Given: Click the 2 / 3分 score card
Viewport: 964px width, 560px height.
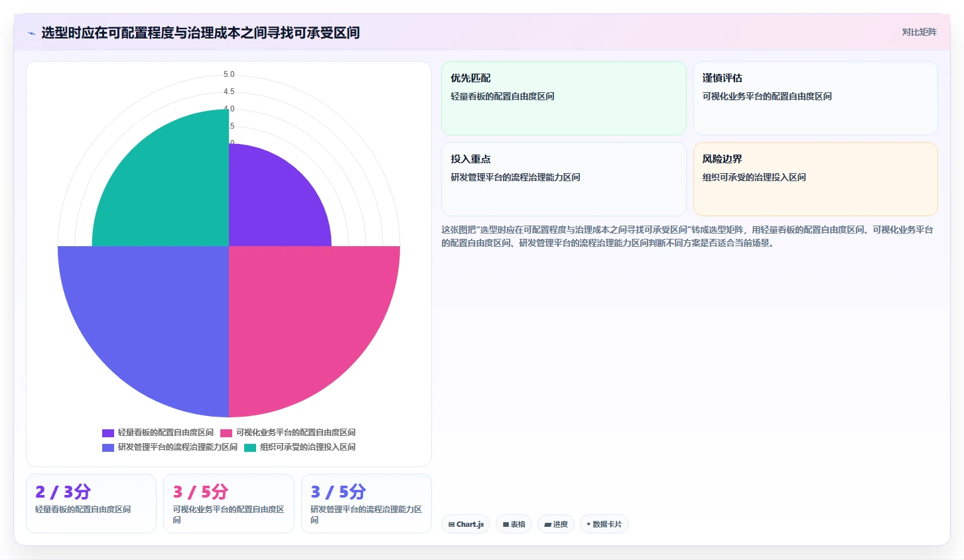Looking at the screenshot, I should click(91, 503).
